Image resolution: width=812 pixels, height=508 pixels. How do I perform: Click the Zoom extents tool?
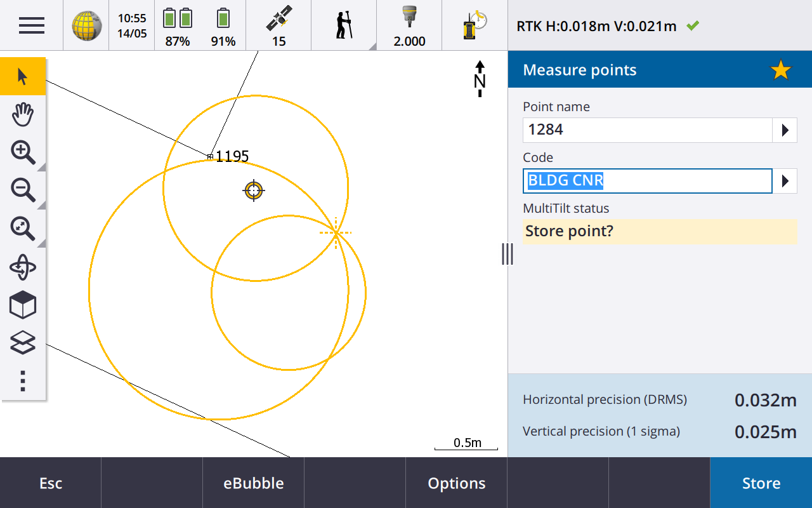tap(23, 229)
